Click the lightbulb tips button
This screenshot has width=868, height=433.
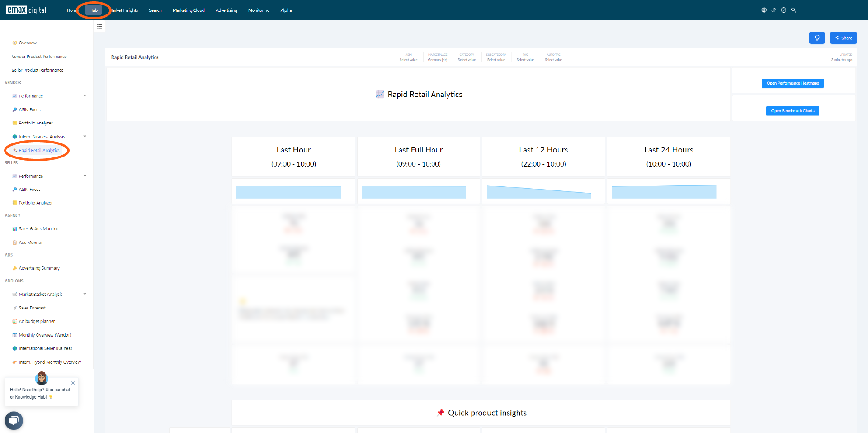(817, 38)
